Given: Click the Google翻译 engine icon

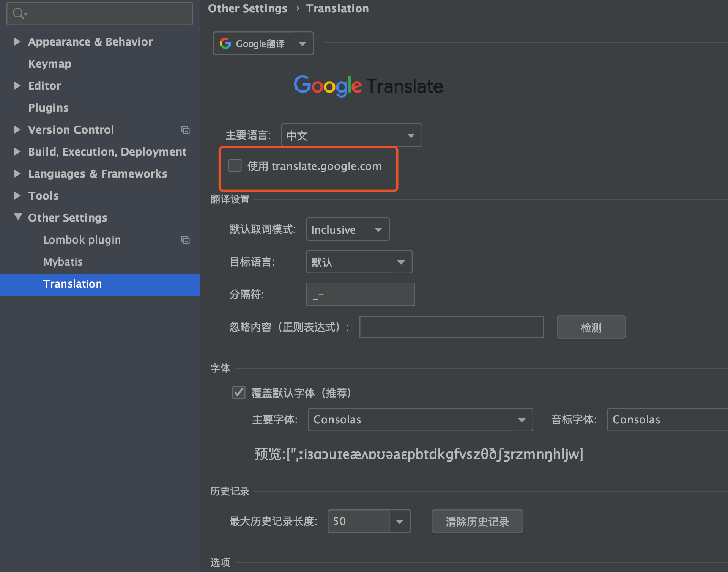Looking at the screenshot, I should point(225,43).
